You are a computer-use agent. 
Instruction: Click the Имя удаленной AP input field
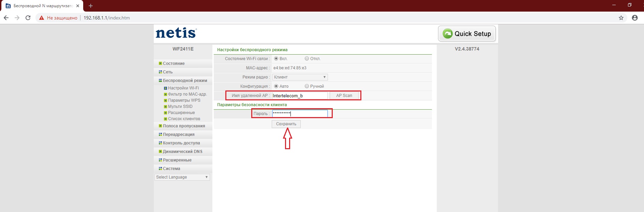(300, 96)
